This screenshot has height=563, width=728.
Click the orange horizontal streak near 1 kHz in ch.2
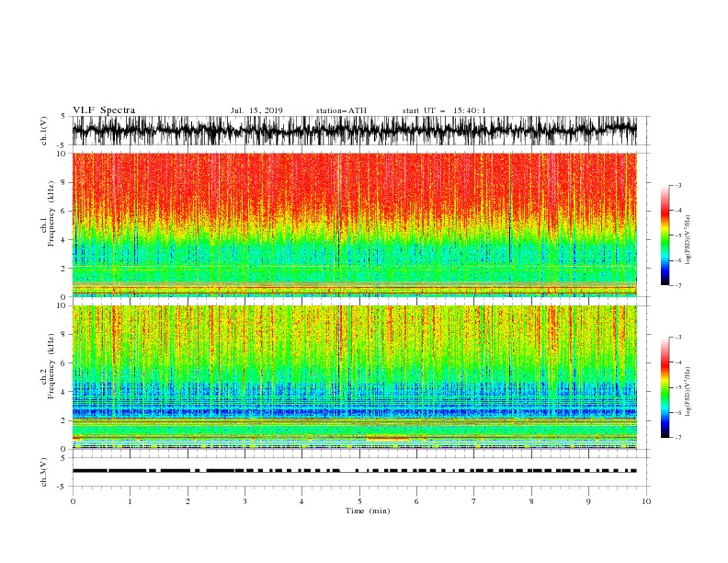(388, 438)
